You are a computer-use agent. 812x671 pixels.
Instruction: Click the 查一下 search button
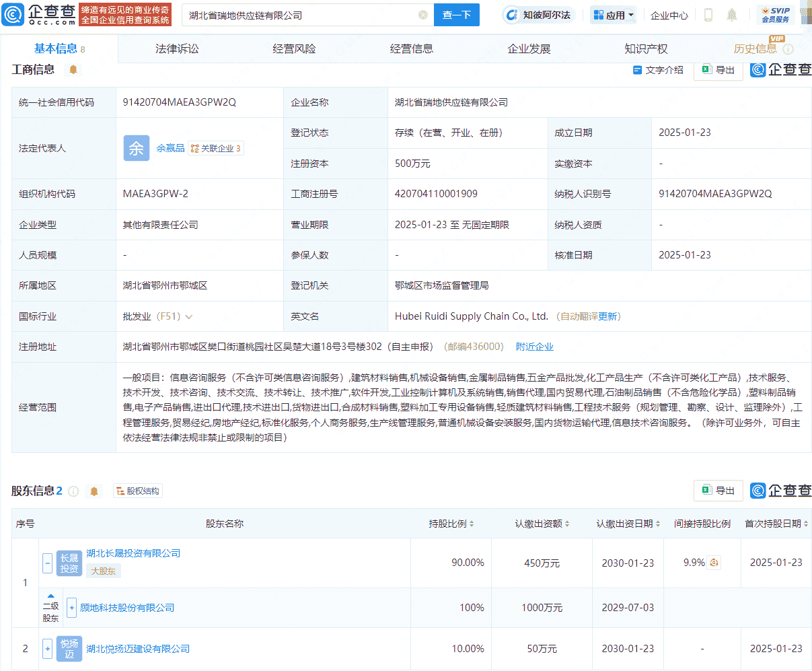pos(456,15)
